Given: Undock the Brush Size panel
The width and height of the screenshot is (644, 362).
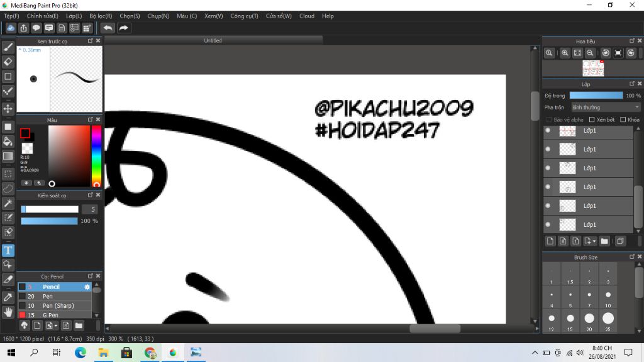Looking at the screenshot, I should coord(632,256).
